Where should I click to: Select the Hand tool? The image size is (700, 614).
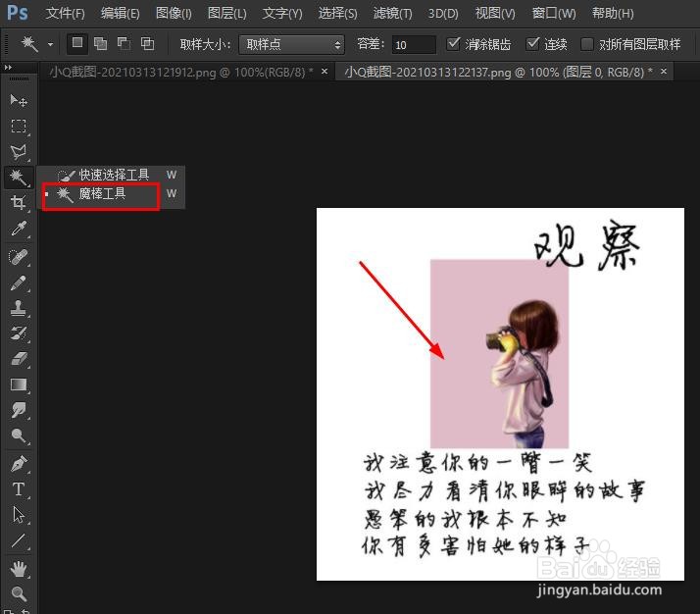[x=19, y=569]
